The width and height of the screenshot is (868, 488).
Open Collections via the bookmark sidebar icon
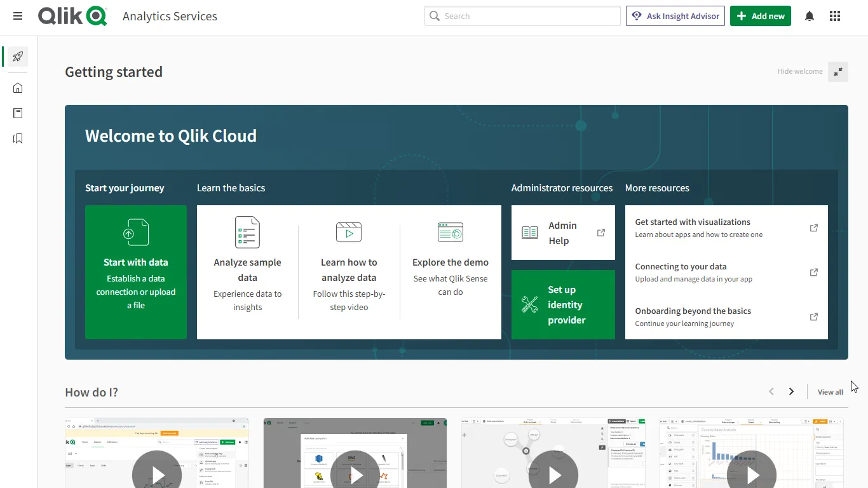click(x=17, y=138)
